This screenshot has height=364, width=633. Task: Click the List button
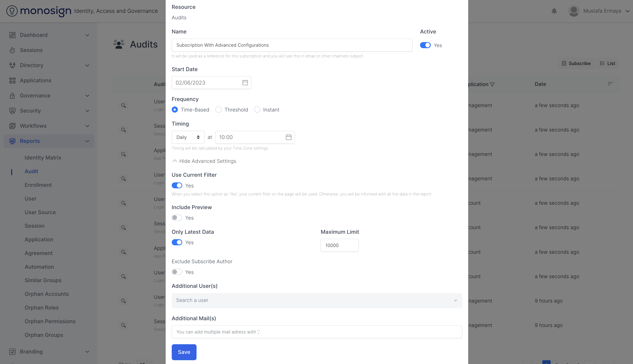tap(608, 64)
